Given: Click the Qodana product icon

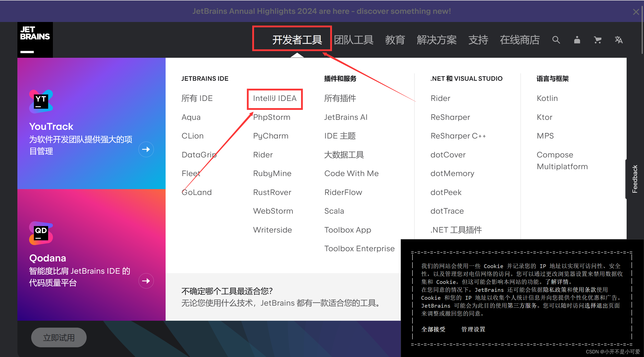Looking at the screenshot, I should 41,233.
